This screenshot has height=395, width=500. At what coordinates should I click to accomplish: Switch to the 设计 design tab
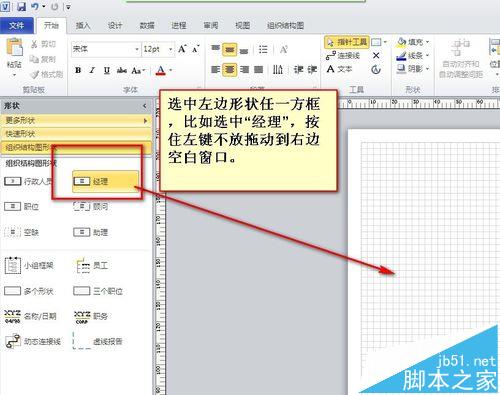pyautogui.click(x=115, y=25)
